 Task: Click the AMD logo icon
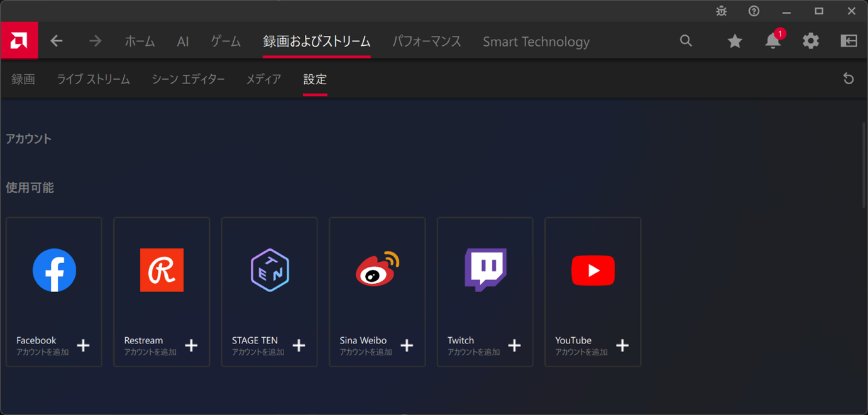coord(19,41)
